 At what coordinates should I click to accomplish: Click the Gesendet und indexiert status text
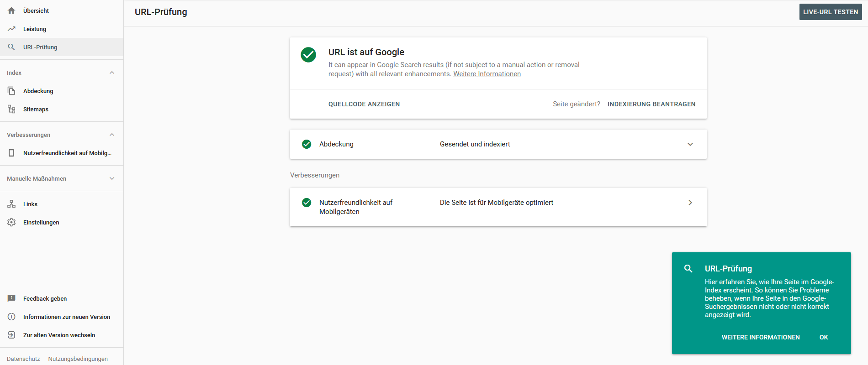pos(475,144)
